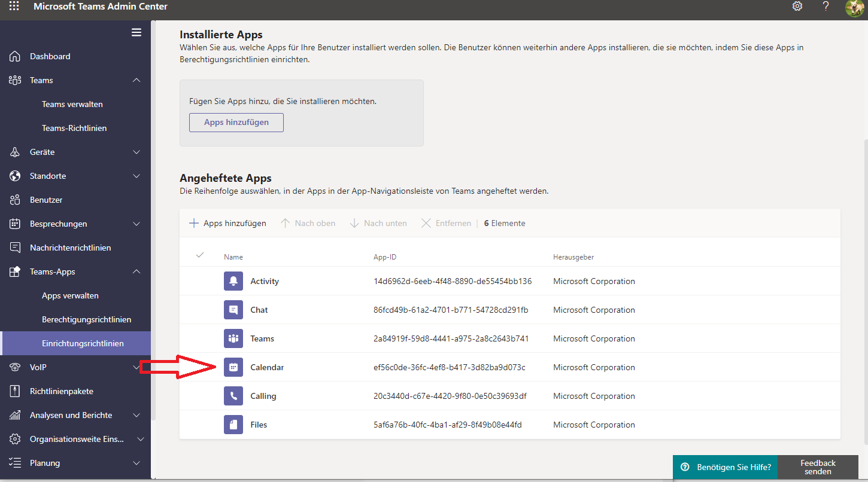Select the Activity row name text

(x=265, y=281)
